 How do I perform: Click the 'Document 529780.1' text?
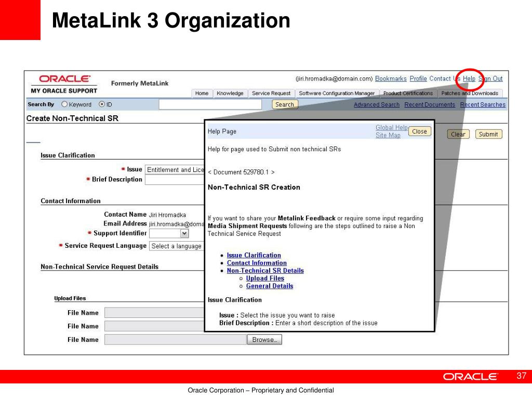(241, 172)
